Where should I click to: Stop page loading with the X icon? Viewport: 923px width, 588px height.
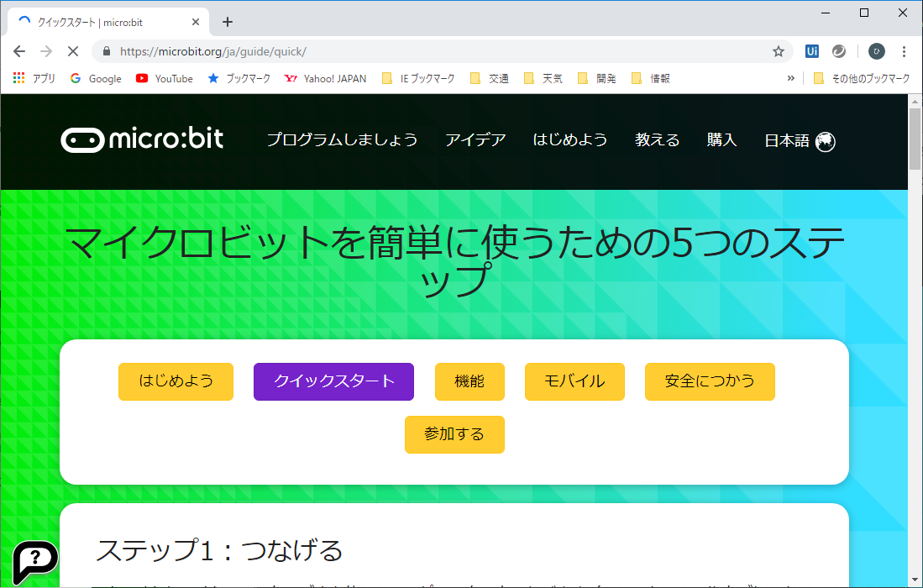73,51
